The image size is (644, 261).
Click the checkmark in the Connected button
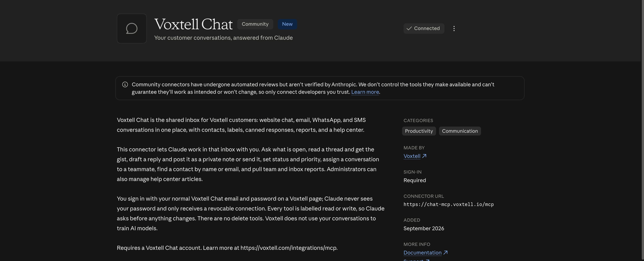click(409, 29)
